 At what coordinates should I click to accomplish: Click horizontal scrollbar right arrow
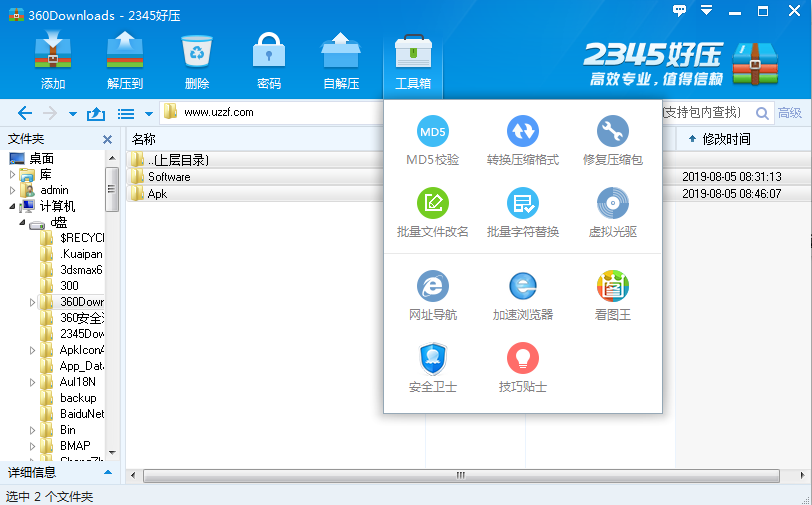point(802,475)
